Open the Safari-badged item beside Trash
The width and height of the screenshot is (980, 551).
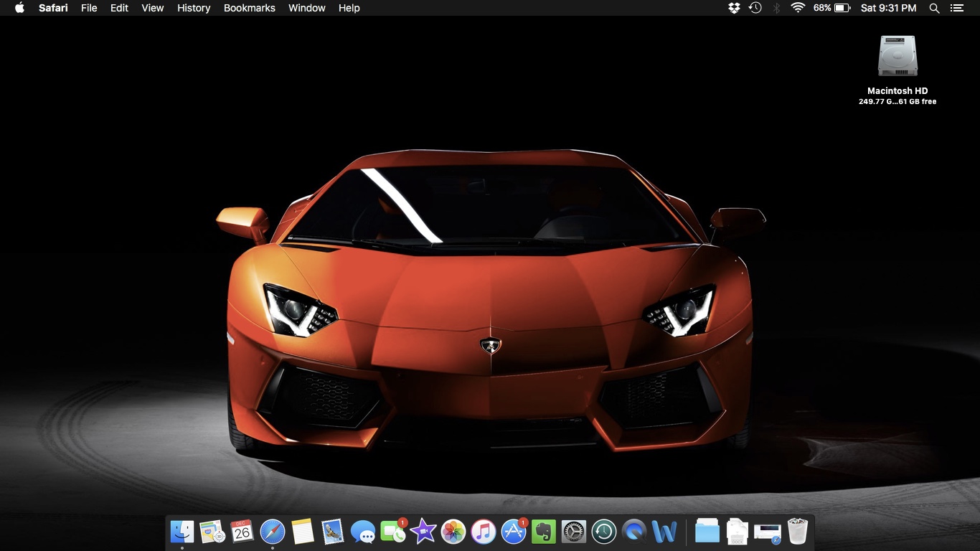coord(768,532)
